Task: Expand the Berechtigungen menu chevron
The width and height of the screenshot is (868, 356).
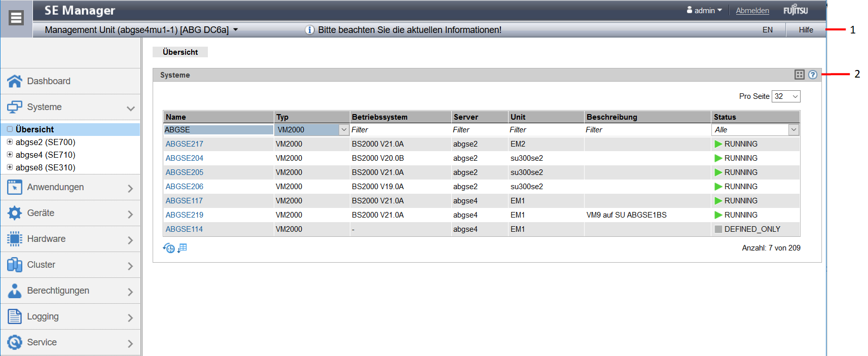Action: pos(131,292)
